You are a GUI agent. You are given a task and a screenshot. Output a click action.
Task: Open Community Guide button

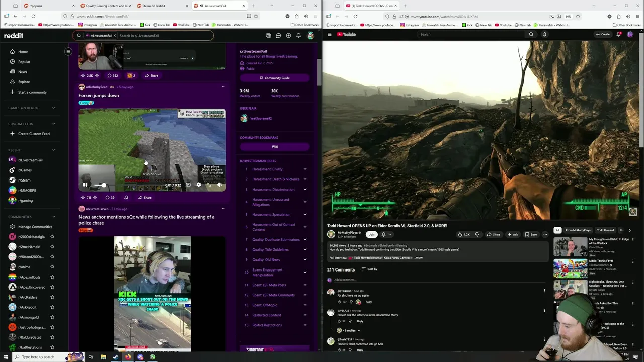275,78
